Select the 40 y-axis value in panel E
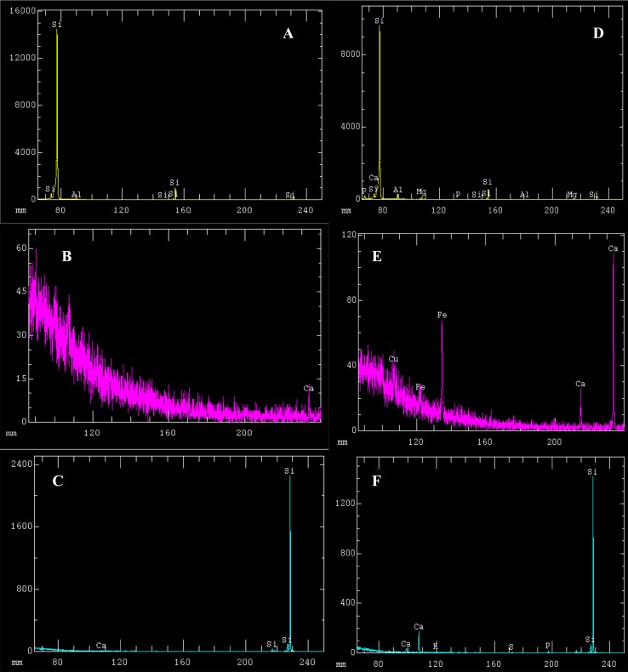The image size is (628, 672). click(351, 365)
